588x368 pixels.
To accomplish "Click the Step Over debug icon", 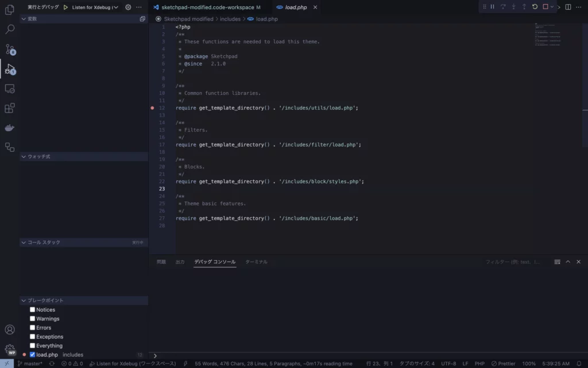I will pos(503,7).
